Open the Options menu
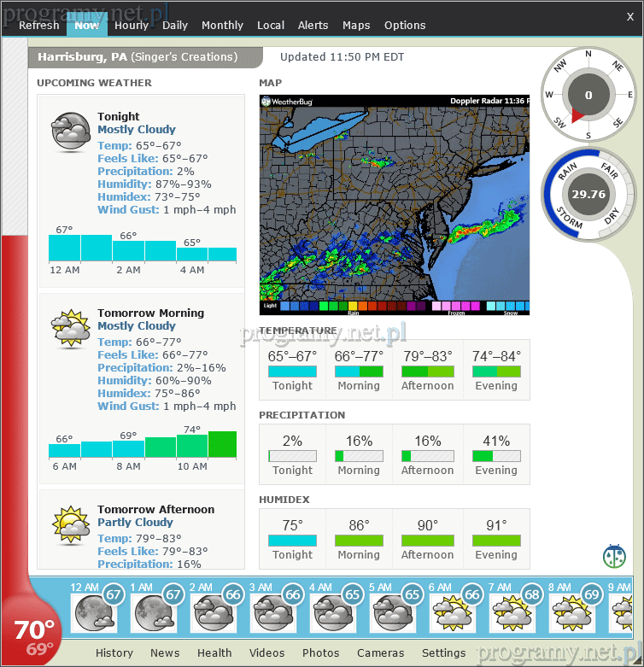The width and height of the screenshot is (644, 667). 405,25
